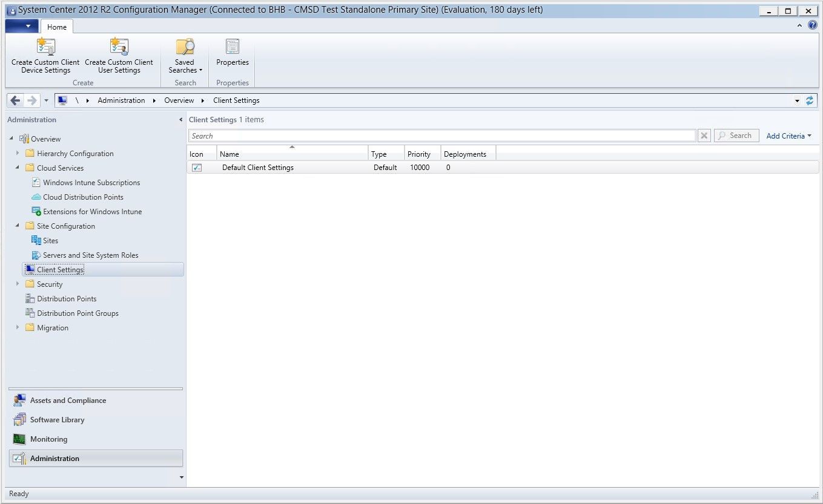The height and width of the screenshot is (504, 823).
Task: Refresh the Client Settings view
Action: click(x=810, y=100)
